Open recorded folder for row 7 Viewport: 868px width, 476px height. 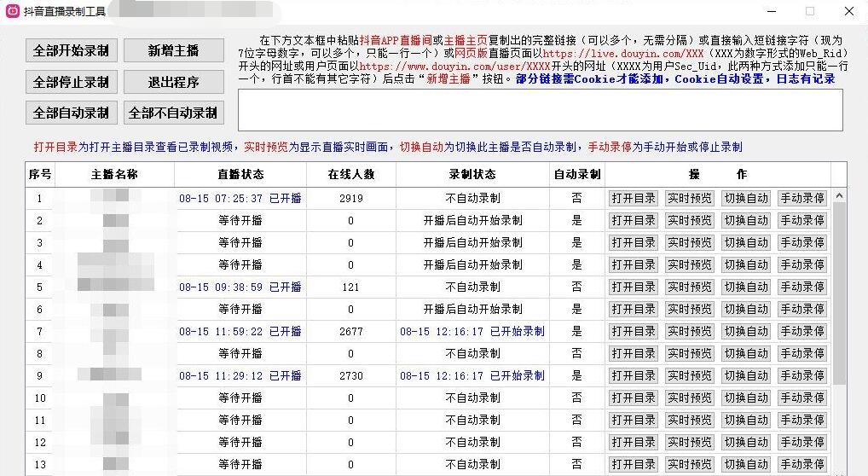click(634, 331)
